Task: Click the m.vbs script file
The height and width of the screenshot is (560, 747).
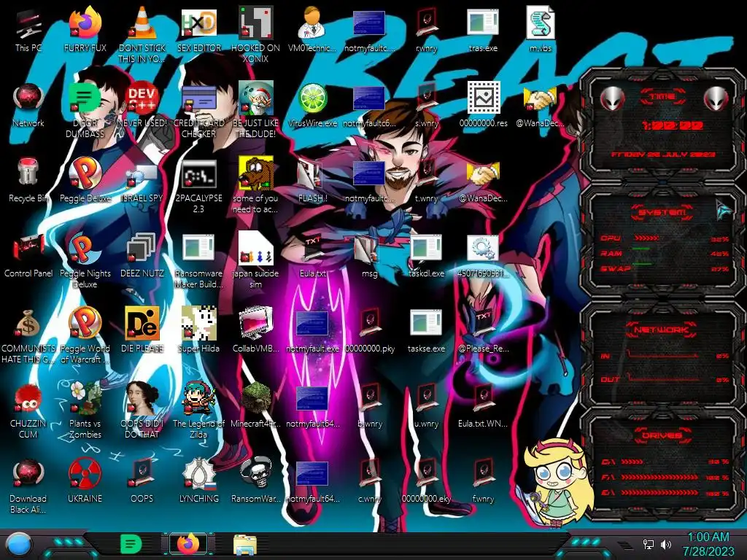Action: [540, 29]
